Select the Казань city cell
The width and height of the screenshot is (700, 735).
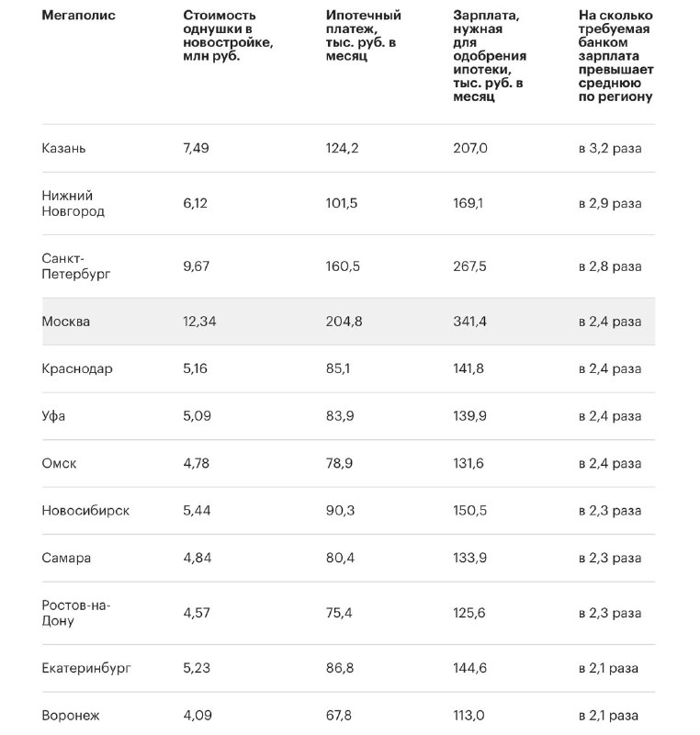point(64,148)
